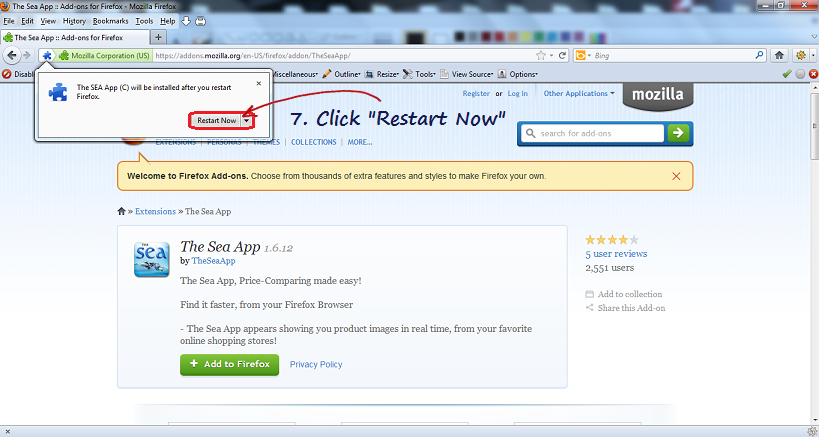Open the Resize dropdown on developer toolbar
This screenshot has height=437, width=819.
point(382,74)
